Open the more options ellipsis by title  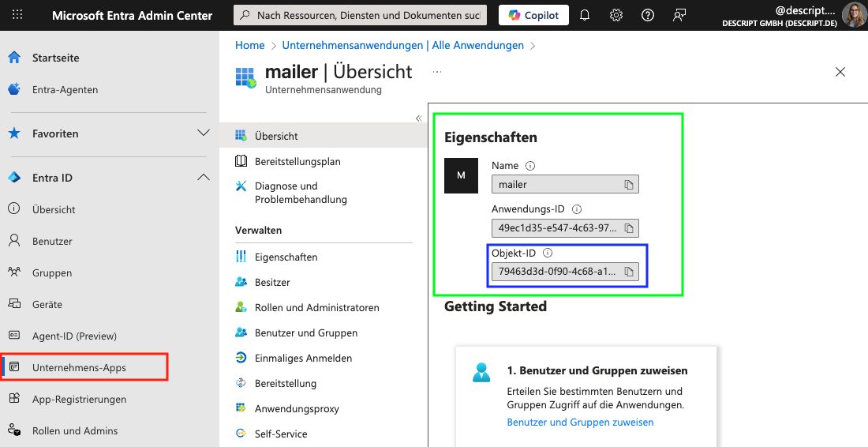pyautogui.click(x=437, y=72)
